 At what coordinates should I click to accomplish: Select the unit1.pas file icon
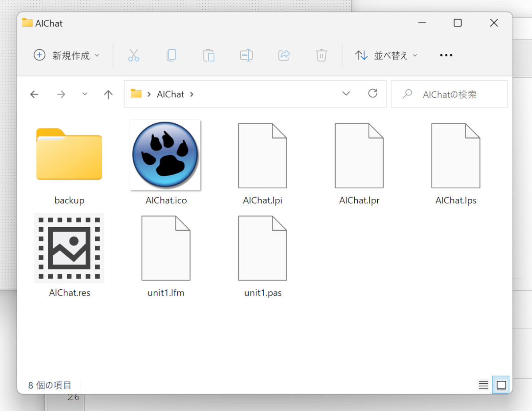[262, 248]
